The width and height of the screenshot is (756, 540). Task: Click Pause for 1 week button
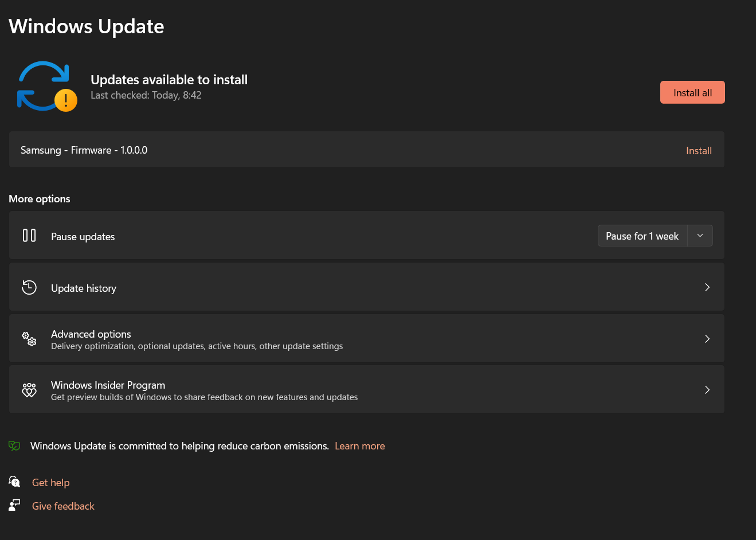pyautogui.click(x=643, y=236)
